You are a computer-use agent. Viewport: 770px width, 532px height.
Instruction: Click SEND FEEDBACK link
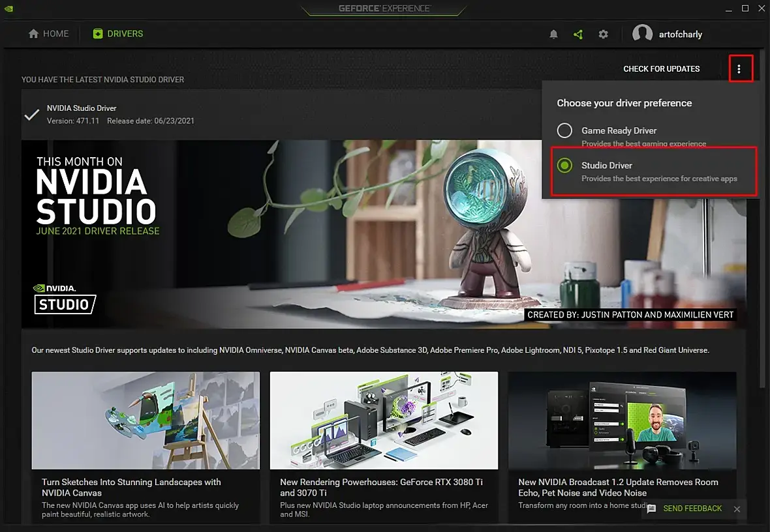coord(692,509)
